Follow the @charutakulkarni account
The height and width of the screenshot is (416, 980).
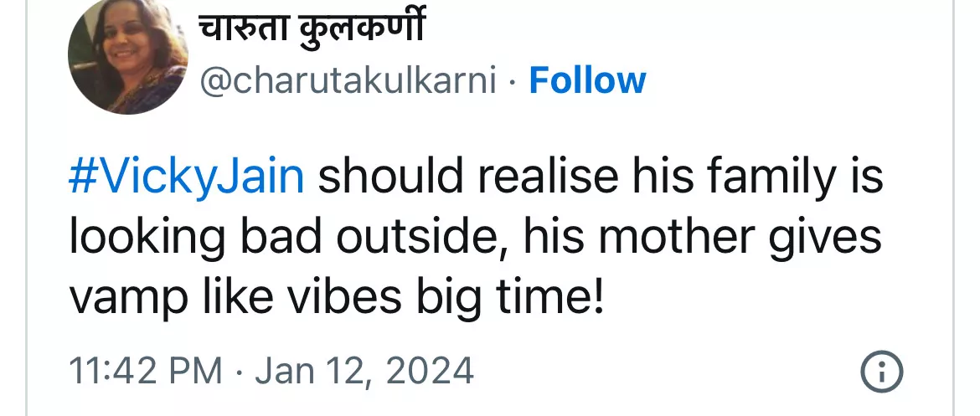coord(587,80)
